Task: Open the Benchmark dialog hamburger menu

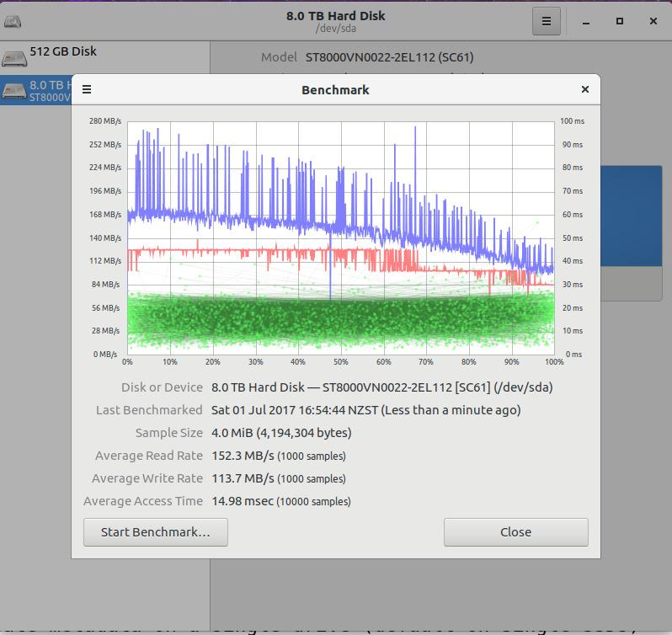Action: pyautogui.click(x=87, y=89)
